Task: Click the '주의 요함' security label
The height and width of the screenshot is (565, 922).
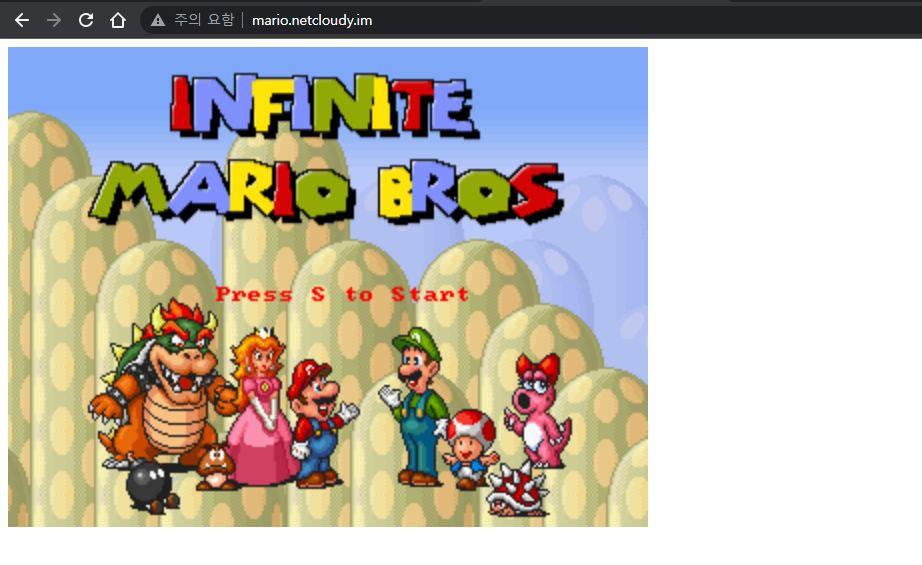Action: [x=204, y=20]
